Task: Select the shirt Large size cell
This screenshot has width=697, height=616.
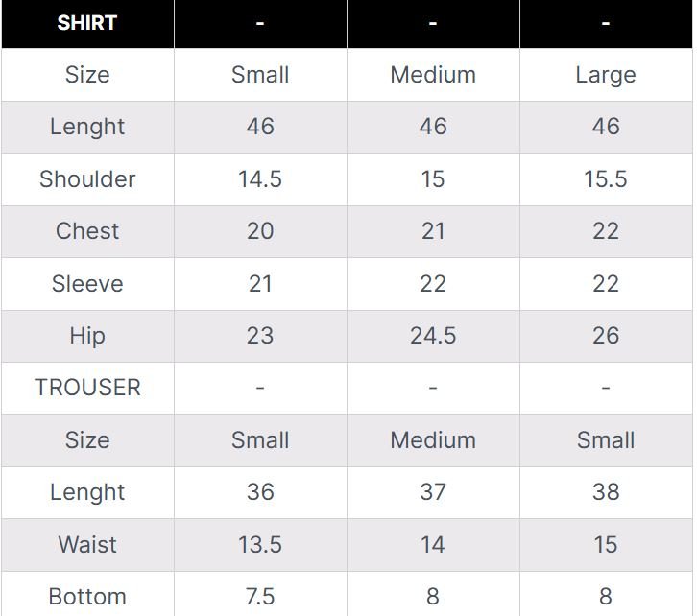Action: [606, 75]
